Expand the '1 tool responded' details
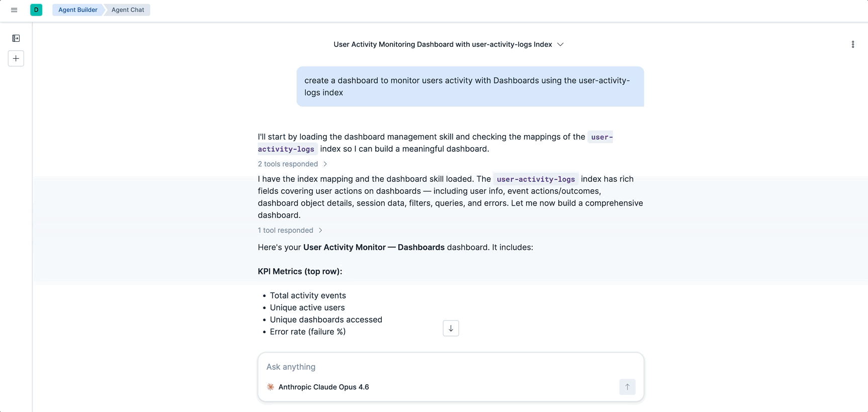This screenshot has width=868, height=412. pos(290,230)
